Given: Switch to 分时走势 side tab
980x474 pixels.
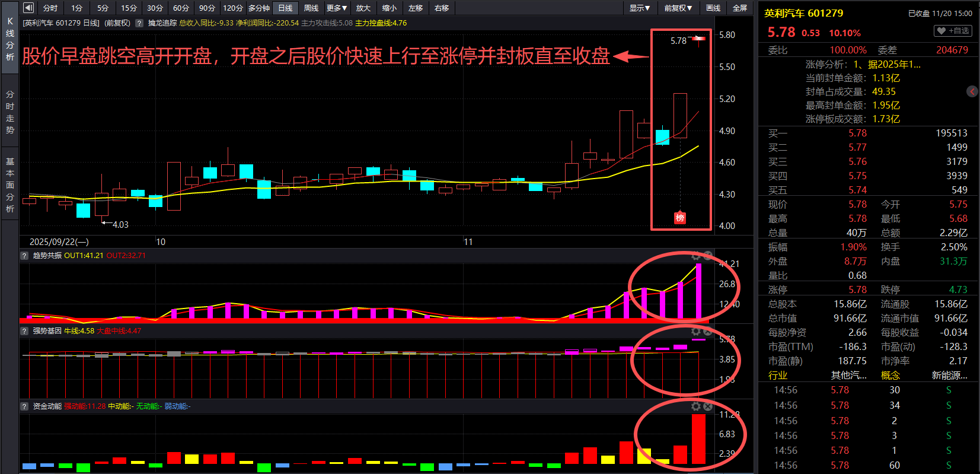Looking at the screenshot, I should pos(10,112).
